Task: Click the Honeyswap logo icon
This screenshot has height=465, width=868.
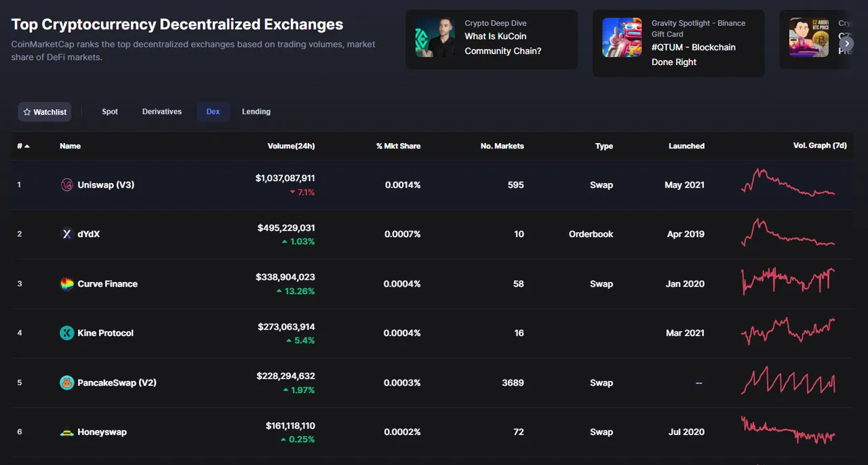Action: tap(66, 432)
